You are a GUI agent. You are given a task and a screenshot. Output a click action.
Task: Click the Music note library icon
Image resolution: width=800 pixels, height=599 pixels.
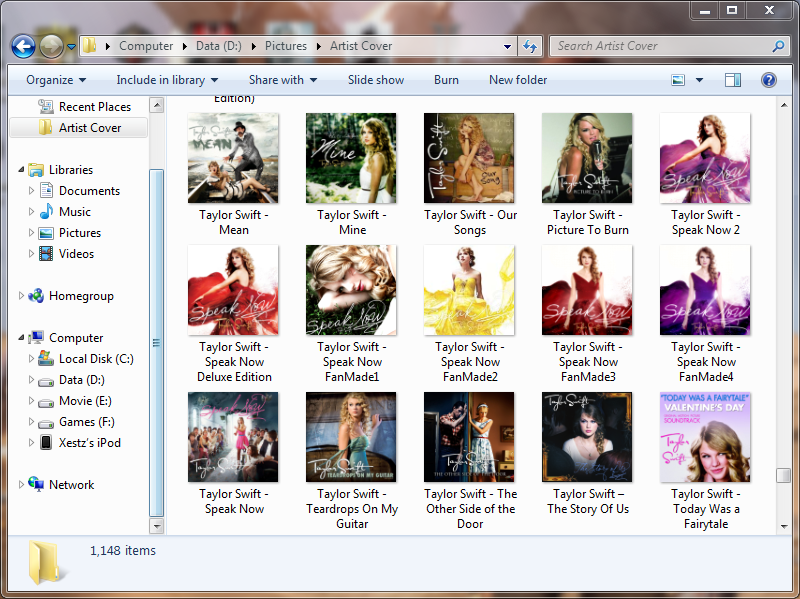point(46,211)
